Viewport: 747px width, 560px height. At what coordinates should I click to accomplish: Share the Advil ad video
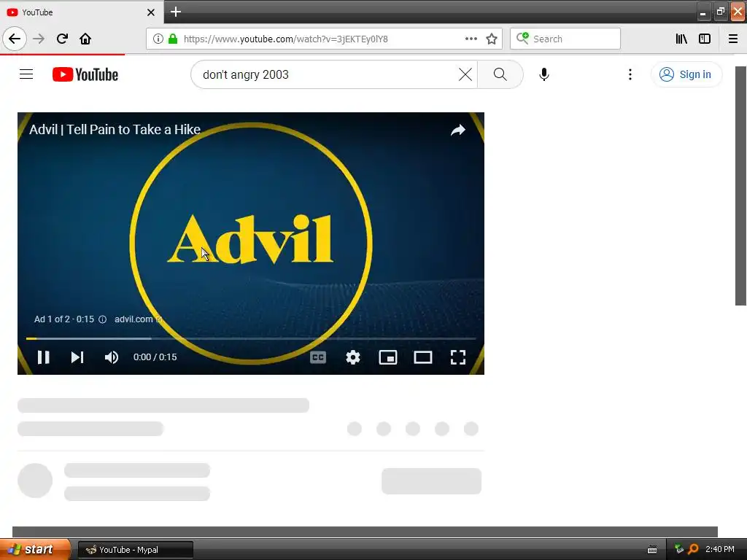click(458, 130)
